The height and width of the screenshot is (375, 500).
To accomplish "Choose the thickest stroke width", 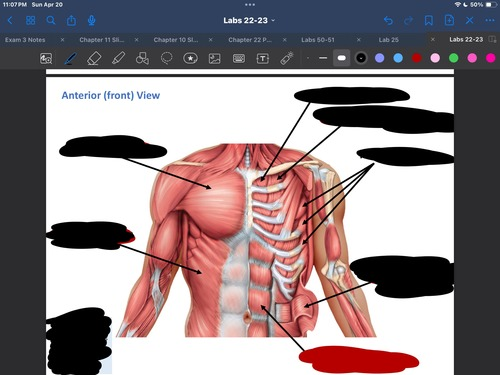I will coord(341,58).
